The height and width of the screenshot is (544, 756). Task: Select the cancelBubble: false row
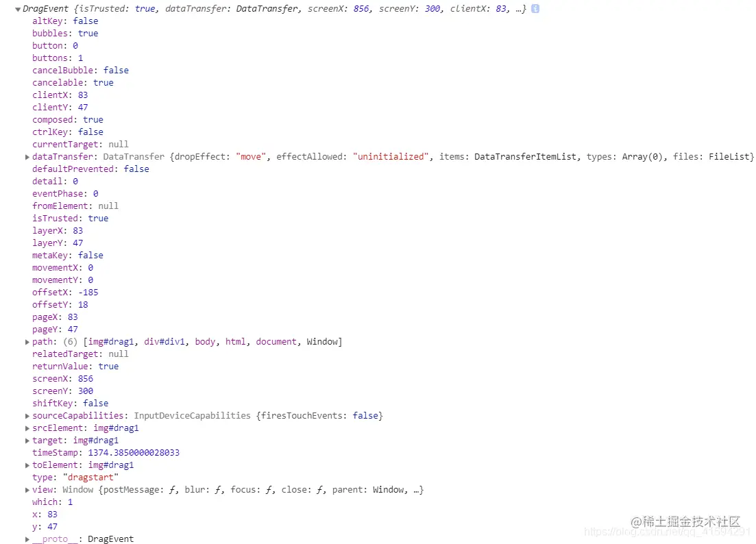pyautogui.click(x=80, y=71)
